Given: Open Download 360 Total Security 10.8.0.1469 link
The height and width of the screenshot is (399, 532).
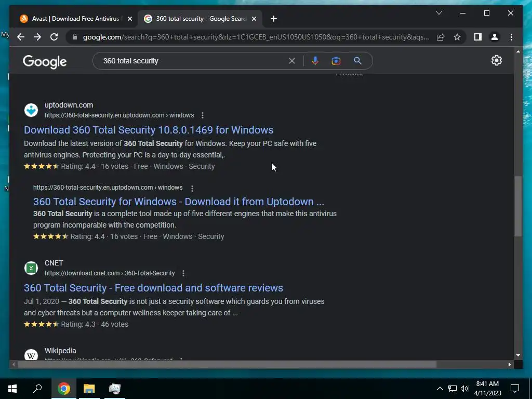Looking at the screenshot, I should pos(149,130).
